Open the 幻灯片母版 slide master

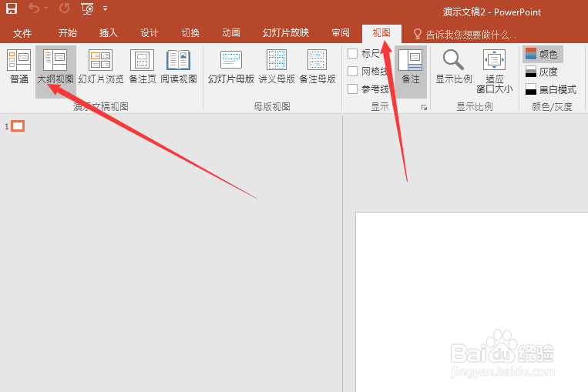click(x=231, y=66)
